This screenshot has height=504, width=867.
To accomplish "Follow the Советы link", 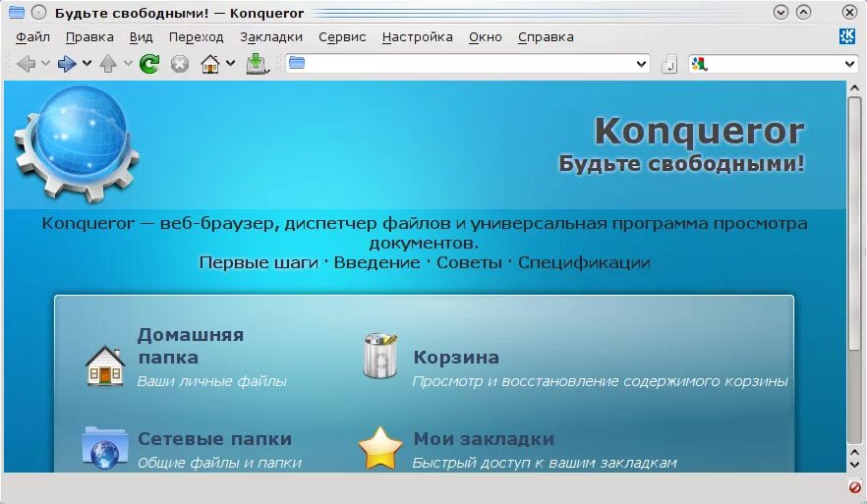I will point(470,262).
